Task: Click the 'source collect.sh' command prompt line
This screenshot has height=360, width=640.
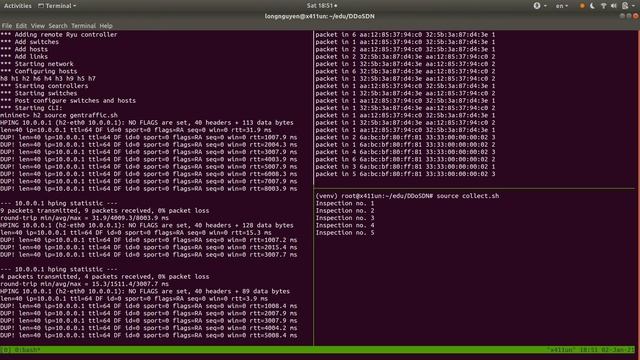Action: 407,196
